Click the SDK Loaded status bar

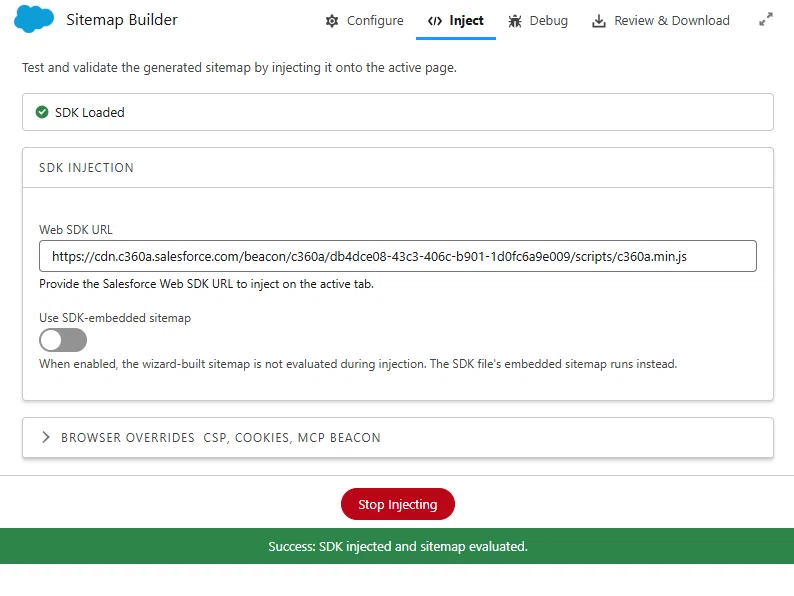(398, 112)
